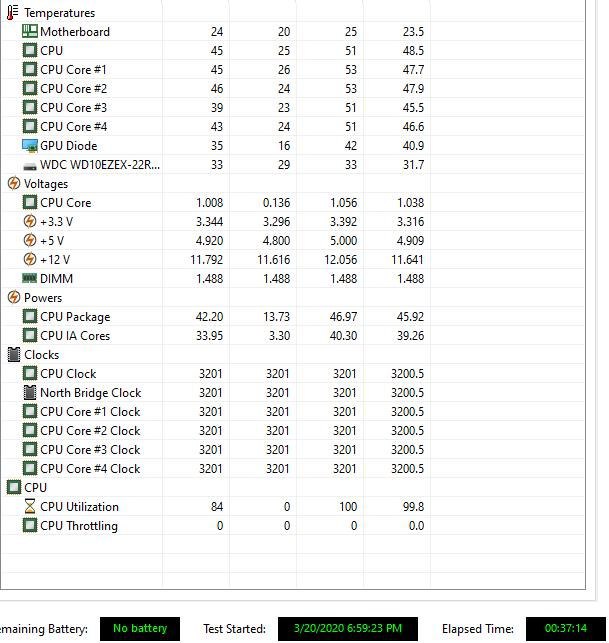Click the CPU Clock row icon
This screenshot has height=643, width=609.
(x=30, y=373)
